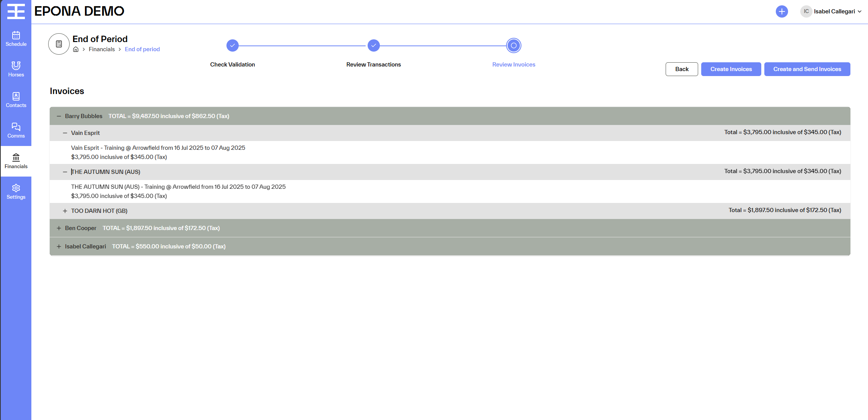Collapse the Vain Esprit row
This screenshot has height=420, width=868.
(65, 133)
